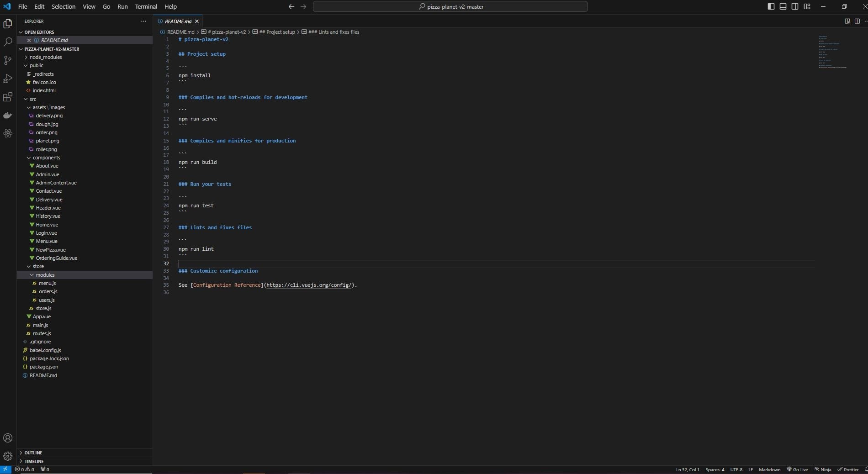Open the Source Control view
The height and width of the screenshot is (474, 868).
[8, 60]
